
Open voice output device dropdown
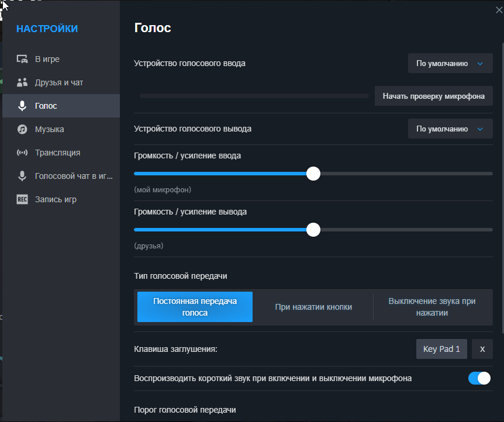(x=450, y=129)
